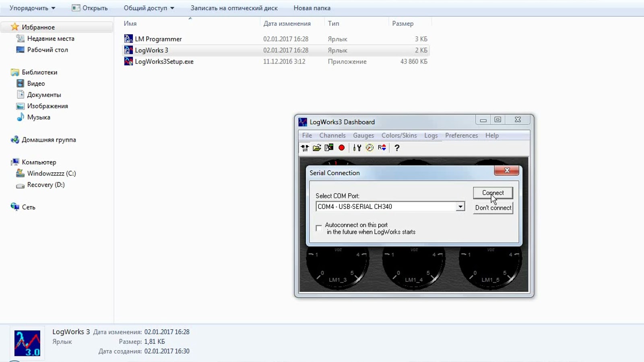
Task: Click the COM4 - USB-SERIAL CH340 combo box
Action: click(x=390, y=207)
